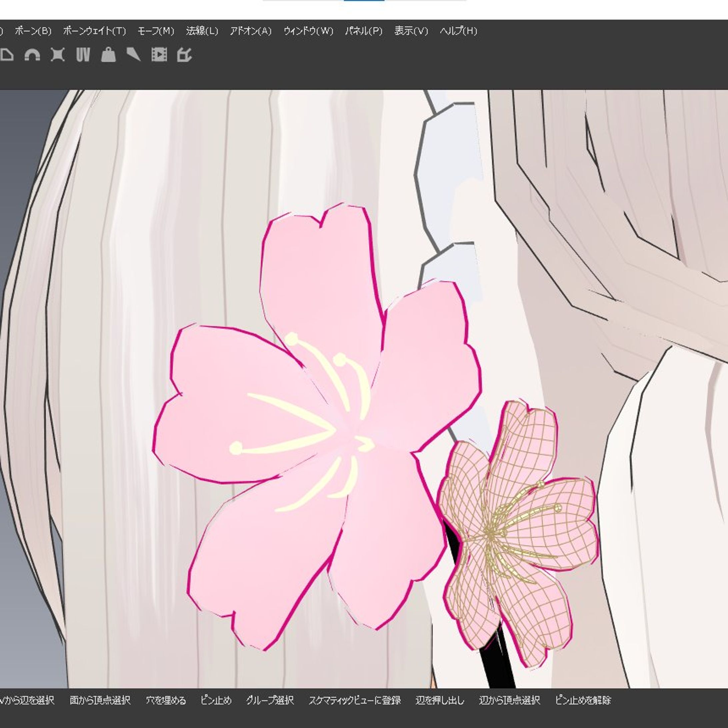Open the 法線(L) menu
Image resolution: width=728 pixels, height=728 pixels.
tap(202, 31)
